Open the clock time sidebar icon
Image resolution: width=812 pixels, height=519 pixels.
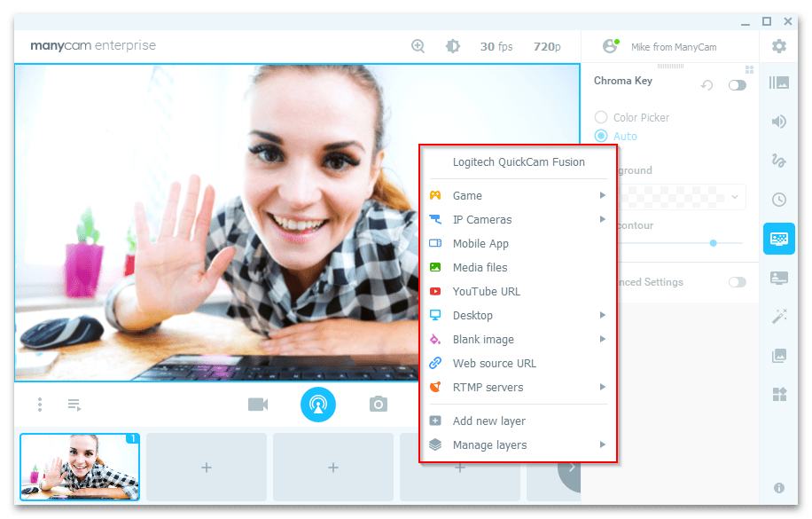coord(779,200)
